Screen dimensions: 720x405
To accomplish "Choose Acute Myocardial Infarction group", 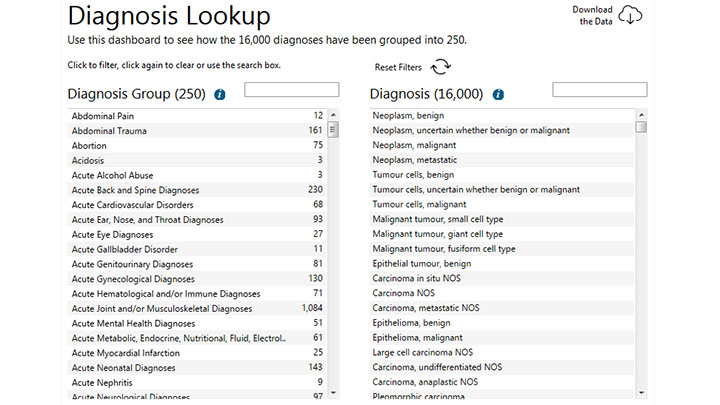I will 197,353.
